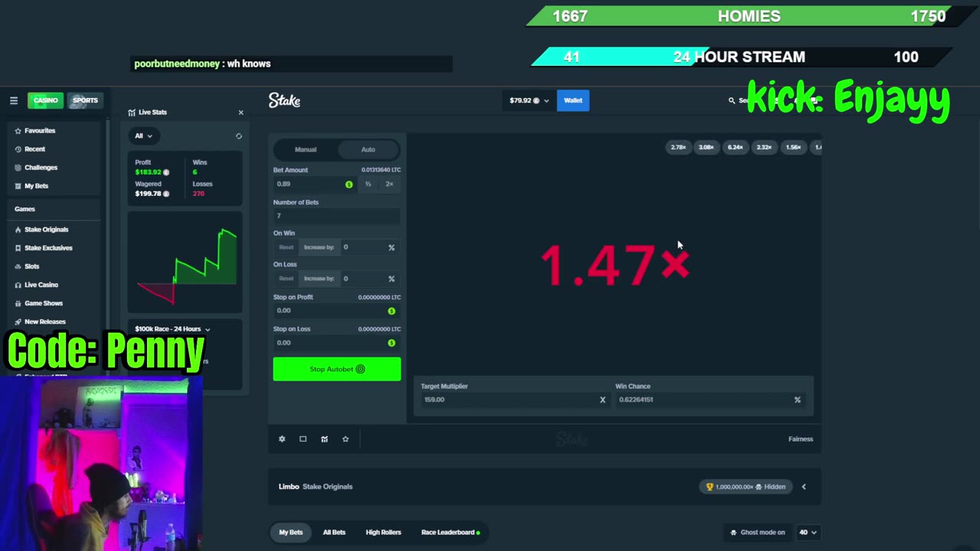Open Favourites in the sidebar

(40, 131)
